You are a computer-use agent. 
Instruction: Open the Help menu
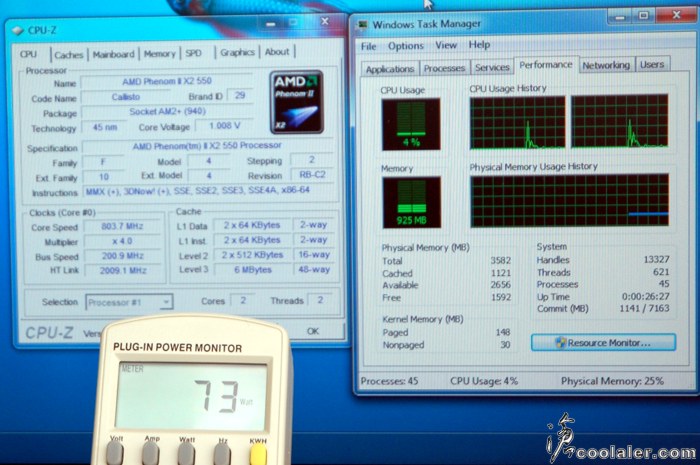[x=479, y=45]
